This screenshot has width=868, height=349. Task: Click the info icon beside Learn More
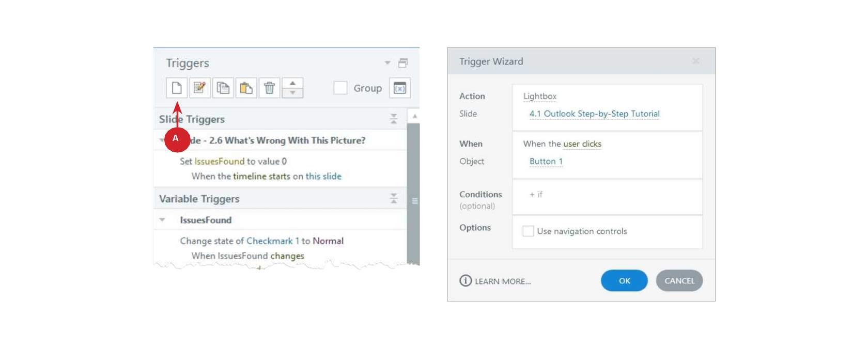(x=466, y=280)
